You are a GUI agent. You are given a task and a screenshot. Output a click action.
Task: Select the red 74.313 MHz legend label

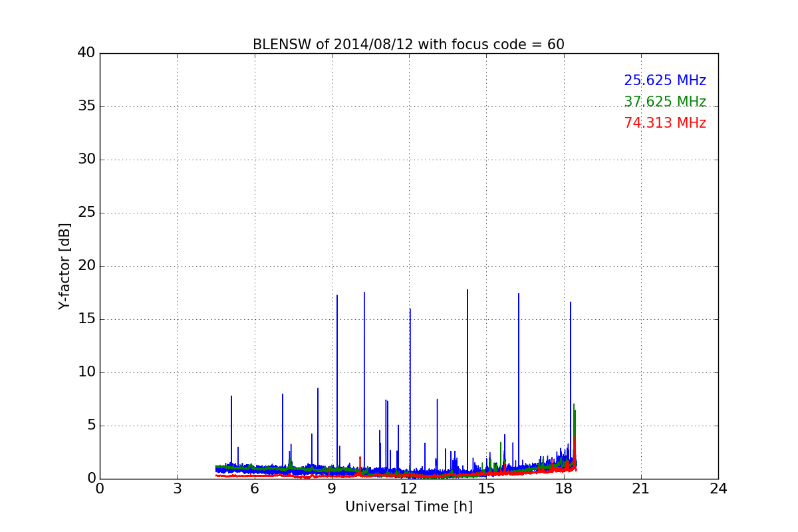[x=665, y=123]
